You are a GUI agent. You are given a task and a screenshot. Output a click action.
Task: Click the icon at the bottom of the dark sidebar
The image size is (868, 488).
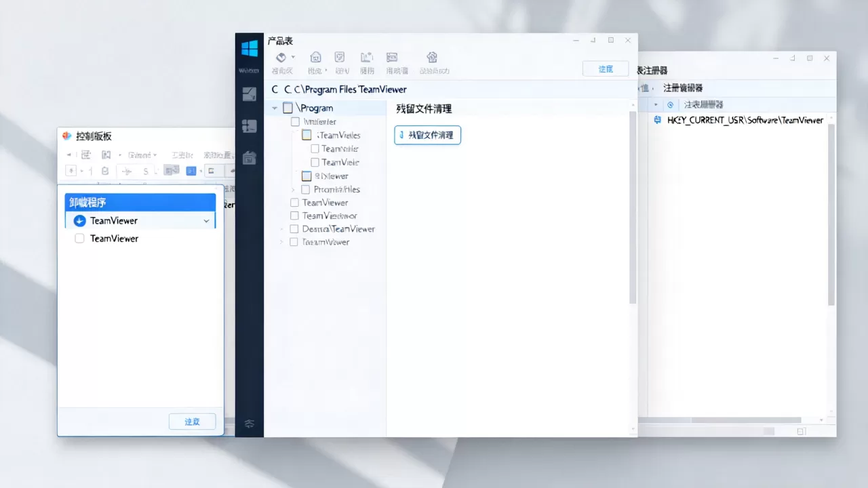point(250,424)
